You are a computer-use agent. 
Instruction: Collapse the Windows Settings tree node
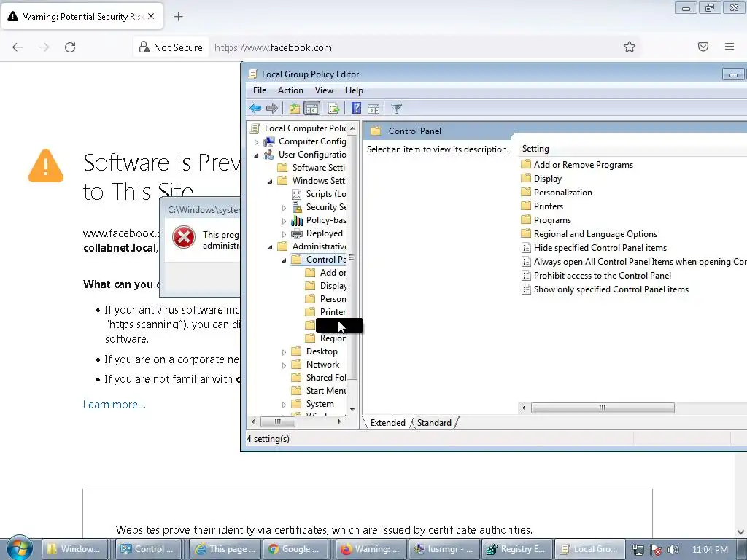270,181
